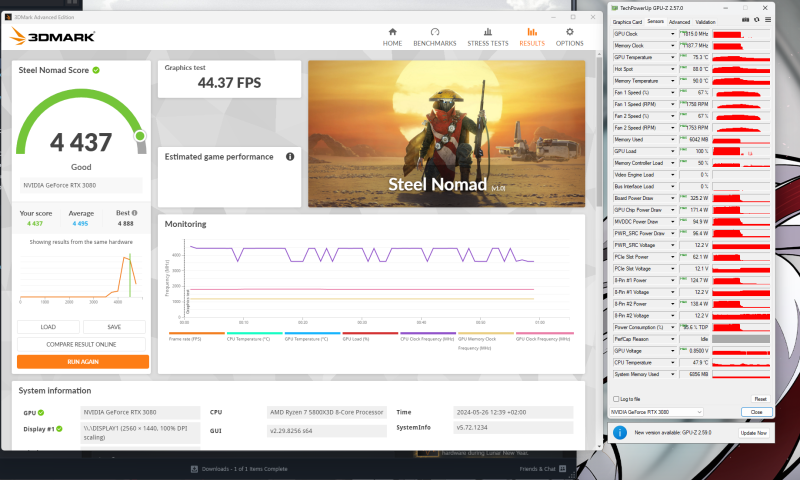The image size is (800, 480).
Task: Click the GPU Temperature legend color bar
Action: (312, 333)
